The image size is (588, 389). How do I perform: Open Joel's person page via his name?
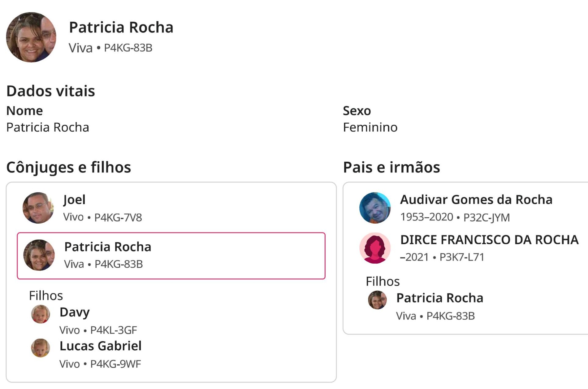tap(74, 200)
